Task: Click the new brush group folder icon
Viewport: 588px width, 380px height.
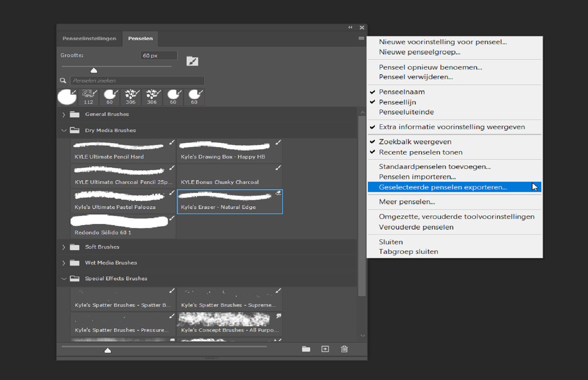Action: click(x=306, y=349)
